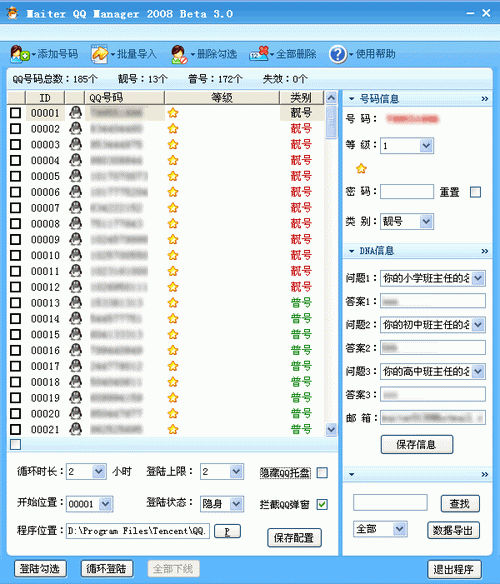Click penguin icon in row 00003
The image size is (500, 584).
76,144
